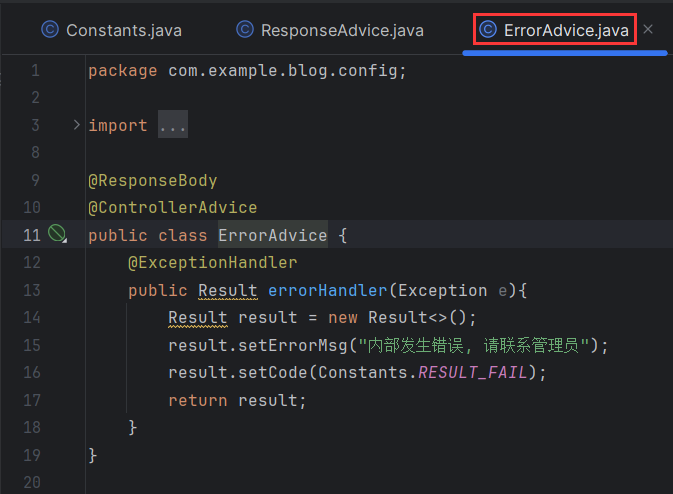Click the setErrorMsg method call

click(x=293, y=345)
